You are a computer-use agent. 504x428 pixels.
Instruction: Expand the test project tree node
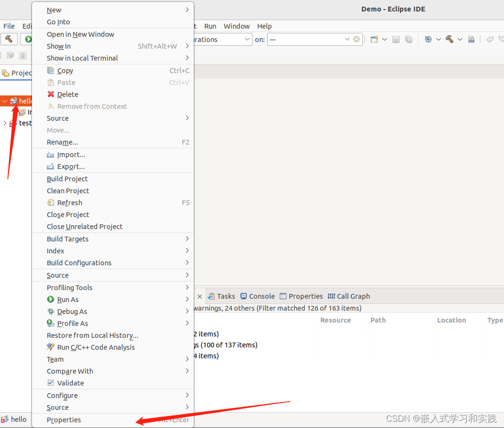click(x=4, y=123)
